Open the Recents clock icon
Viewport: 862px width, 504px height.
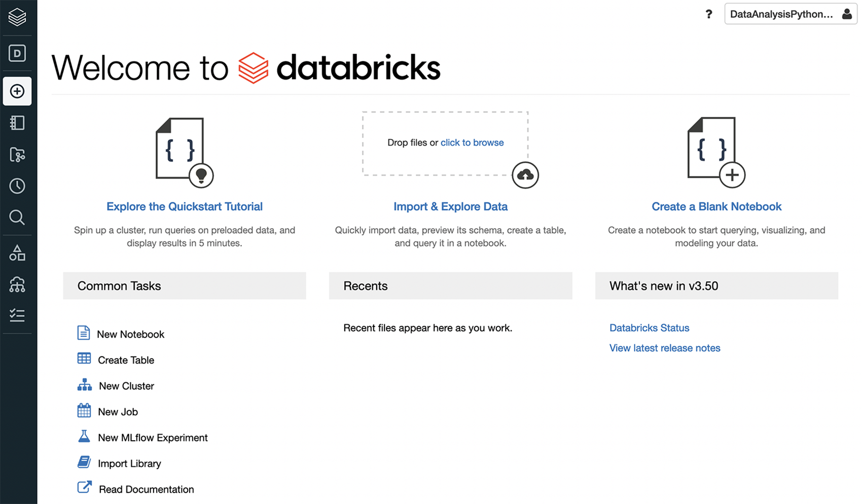click(x=17, y=186)
